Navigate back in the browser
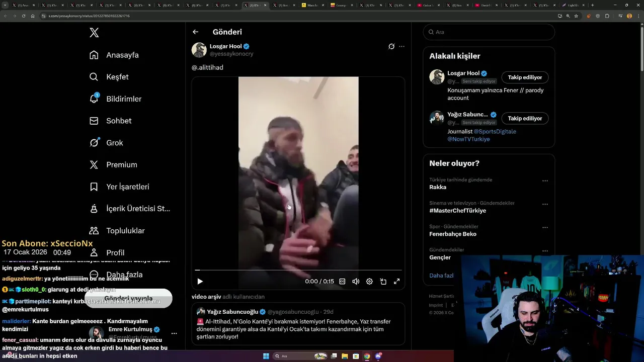 (6, 16)
